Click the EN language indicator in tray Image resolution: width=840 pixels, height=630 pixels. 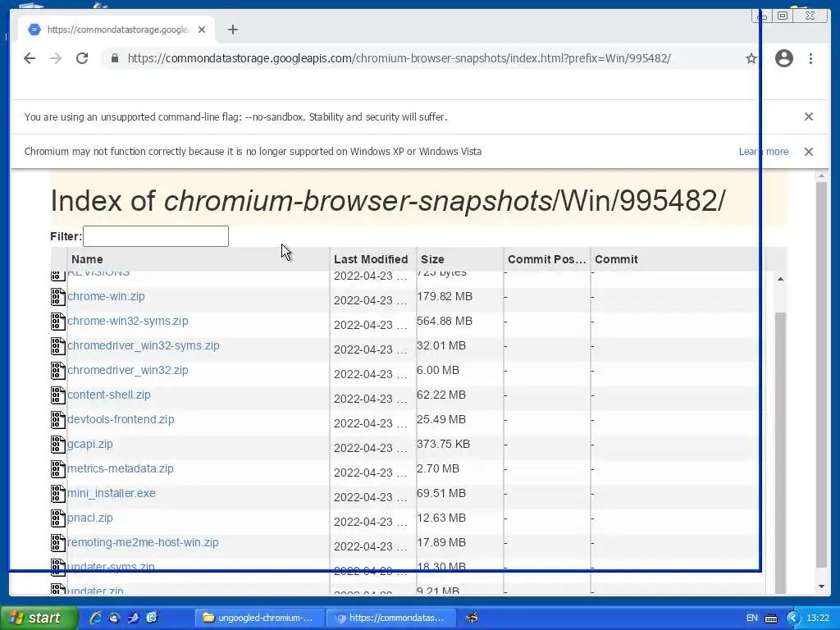(x=752, y=618)
